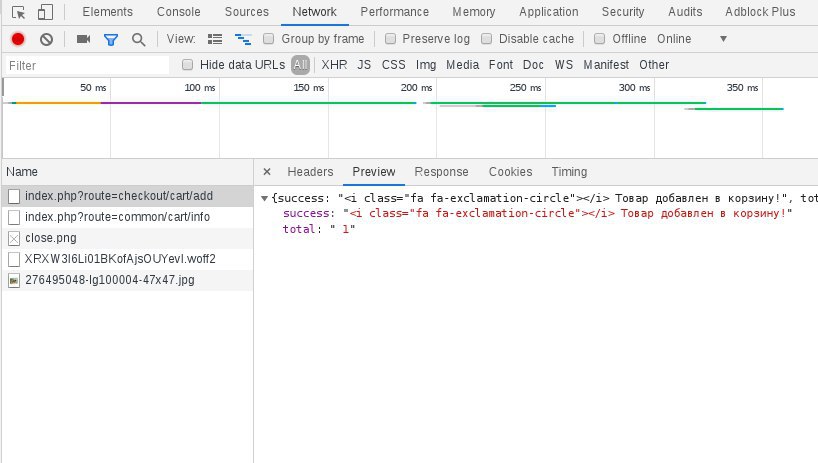Open the Elements panel tab
The width and height of the screenshot is (818, 463).
[x=107, y=11]
